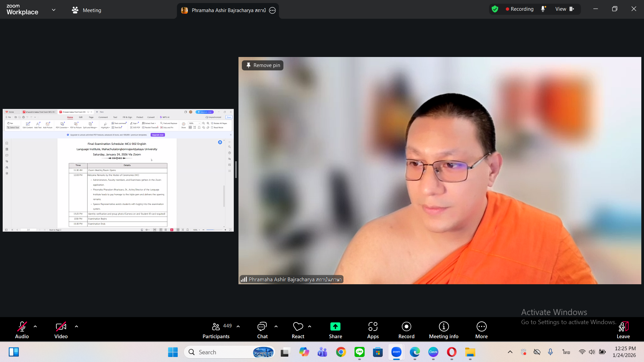
Task: Turn on the Video camera
Action: [x=61, y=330]
